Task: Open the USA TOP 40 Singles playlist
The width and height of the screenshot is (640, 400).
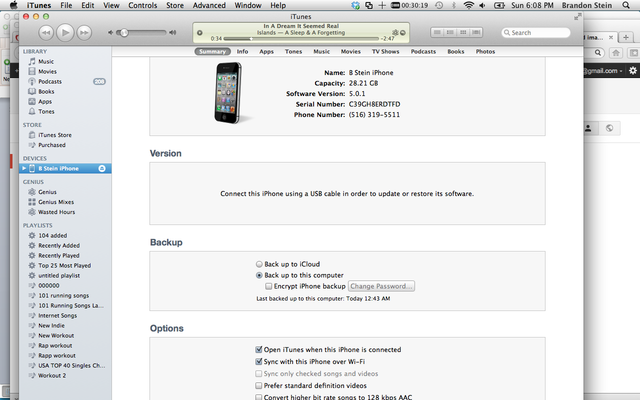Action: [71, 366]
